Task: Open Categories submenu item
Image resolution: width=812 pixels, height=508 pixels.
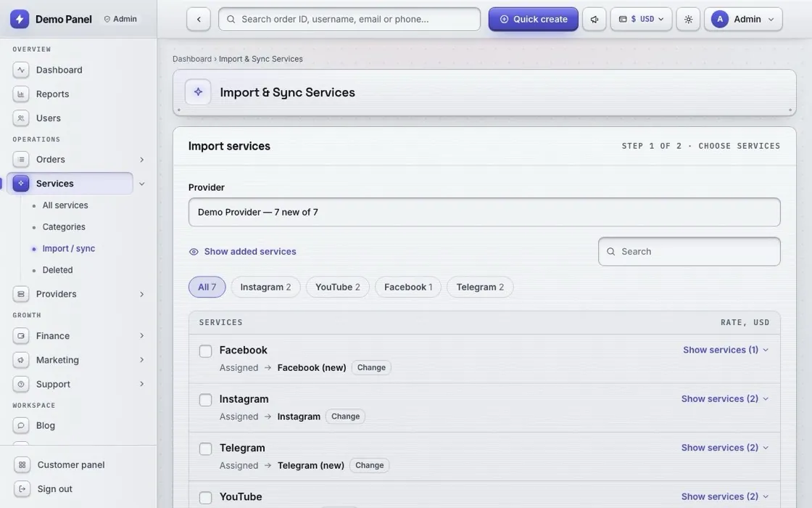Action: (64, 227)
